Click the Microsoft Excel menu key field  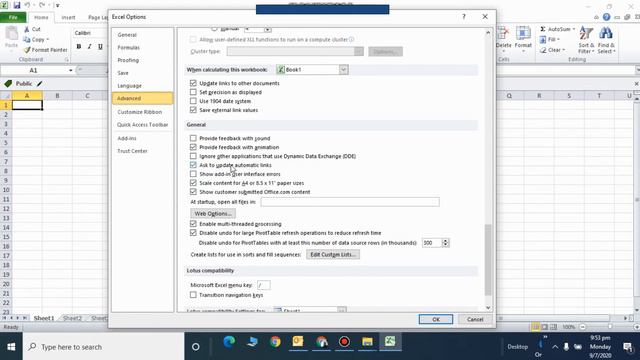(263, 285)
